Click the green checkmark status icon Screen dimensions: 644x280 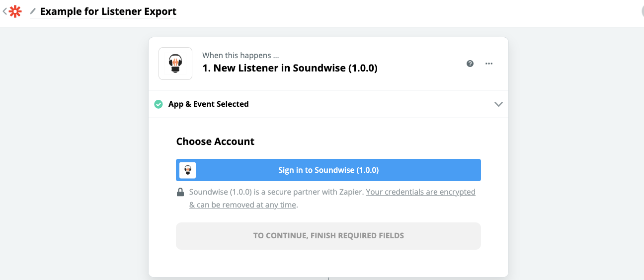[x=159, y=104]
